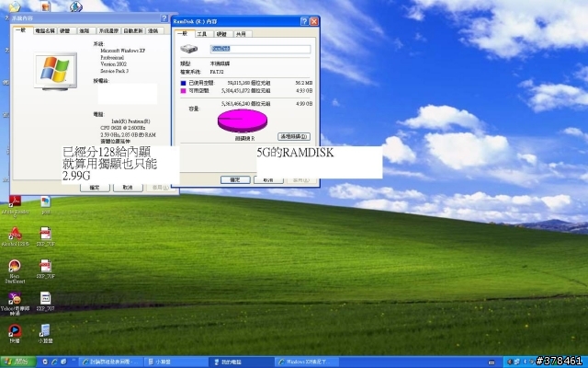Click the drive icon in the RamDisk dialog
This screenshot has width=588, height=368.
(x=188, y=49)
